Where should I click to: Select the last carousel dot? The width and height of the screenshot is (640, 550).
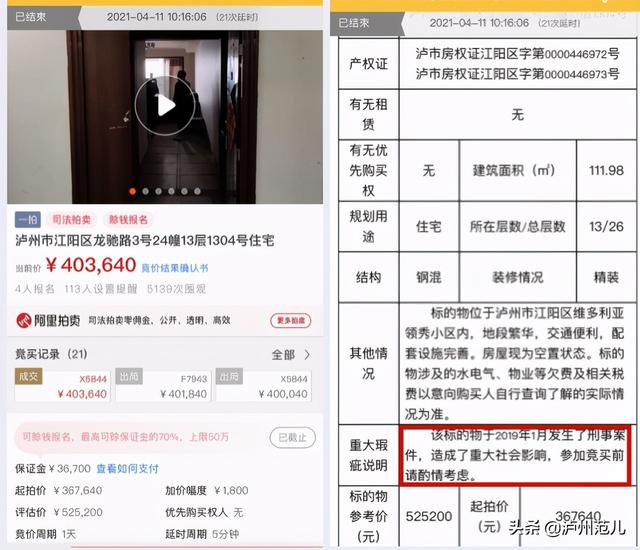197,191
